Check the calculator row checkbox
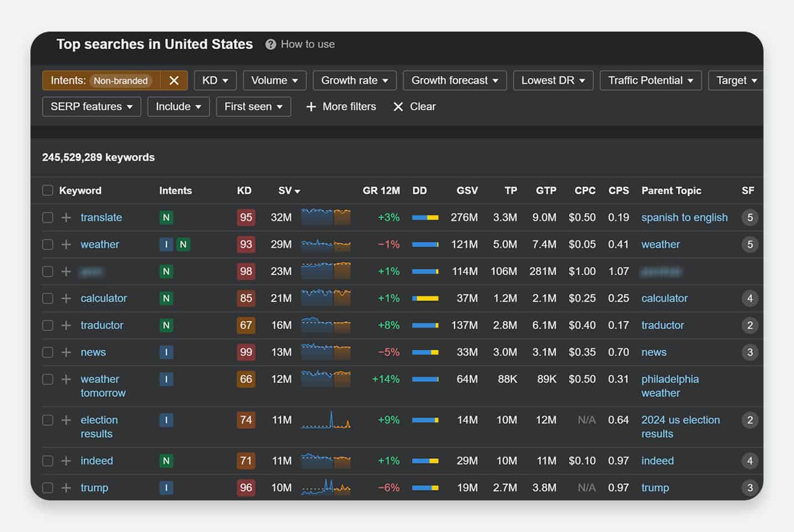794x532 pixels. coord(48,298)
